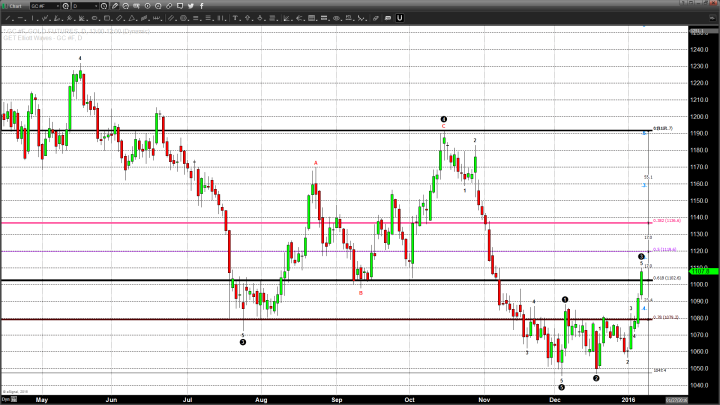Image resolution: width=720 pixels, height=405 pixels.
Task: Toggle the magnet U snap button
Action: (399, 17)
